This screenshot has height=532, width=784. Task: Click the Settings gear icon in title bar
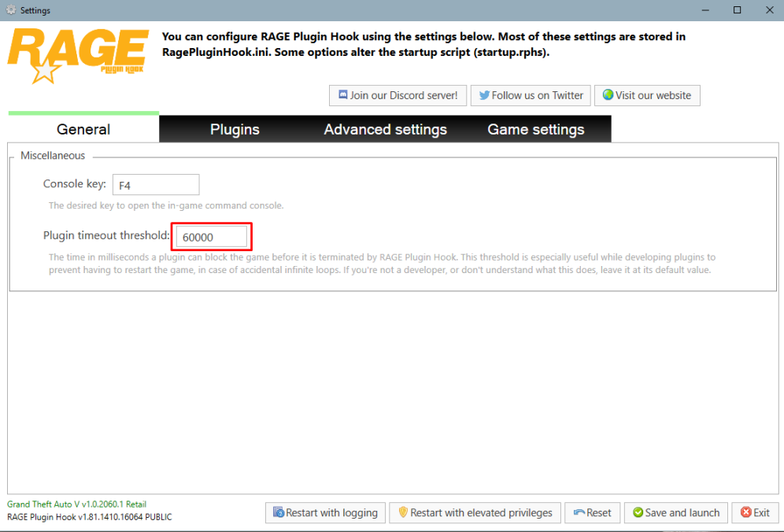tap(11, 9)
